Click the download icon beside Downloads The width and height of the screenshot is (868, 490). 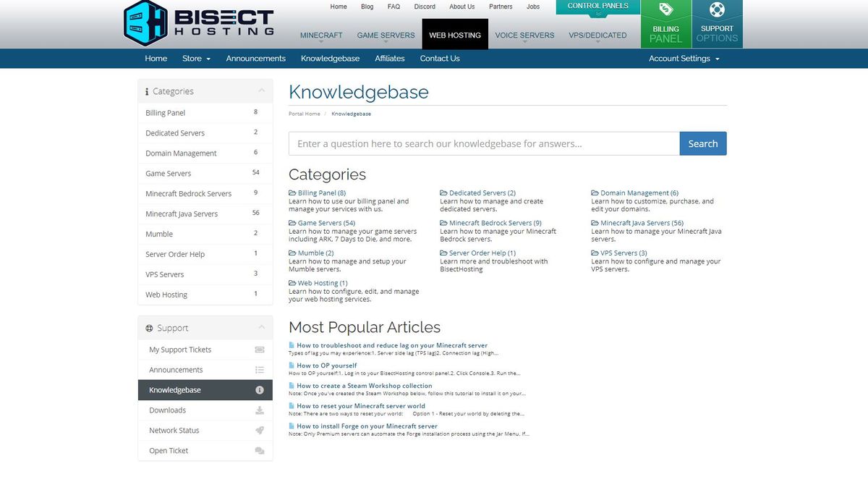(259, 410)
